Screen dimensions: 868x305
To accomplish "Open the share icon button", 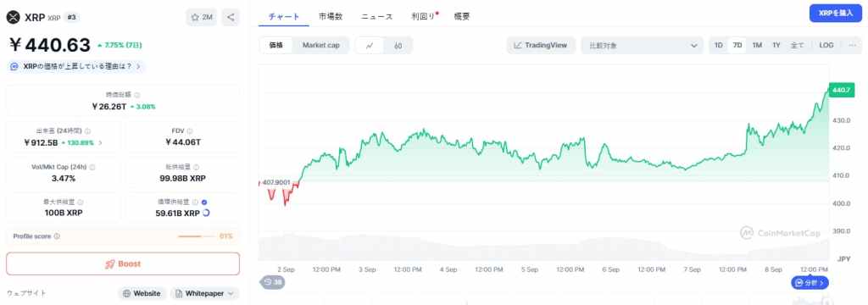I will [231, 17].
